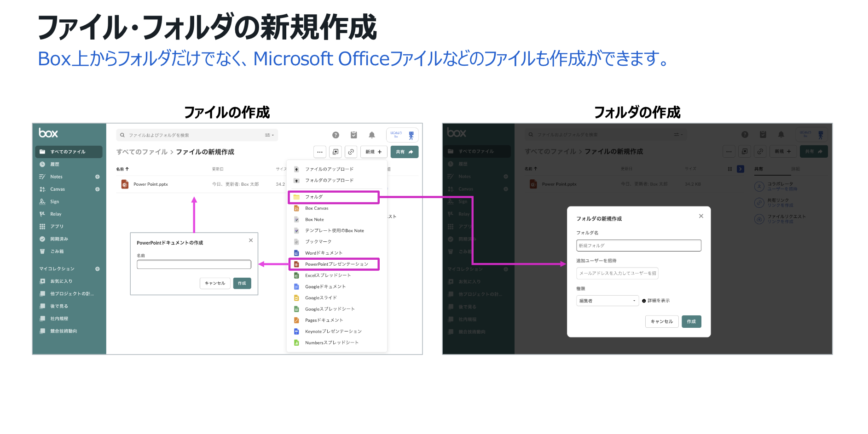Open the search filter options dropdown
The image size is (868, 434).
[269, 135]
